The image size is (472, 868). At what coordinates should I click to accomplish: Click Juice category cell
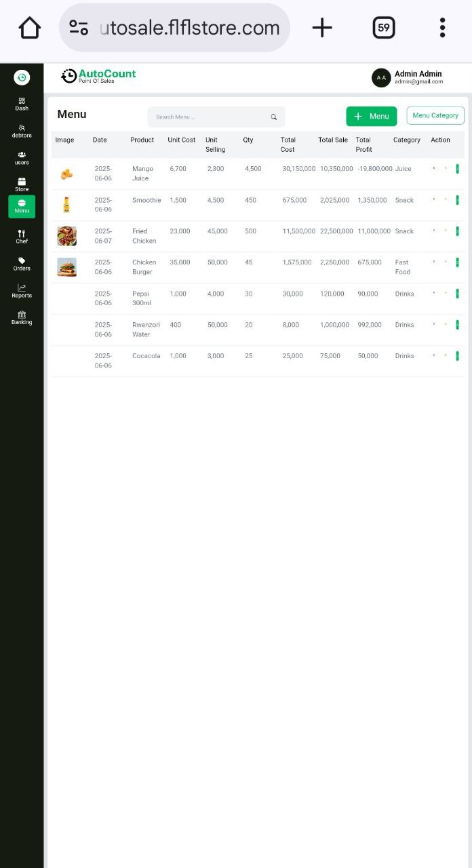click(404, 169)
